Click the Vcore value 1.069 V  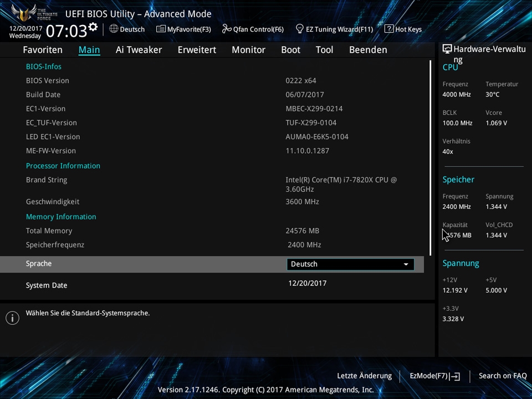pyautogui.click(x=497, y=123)
